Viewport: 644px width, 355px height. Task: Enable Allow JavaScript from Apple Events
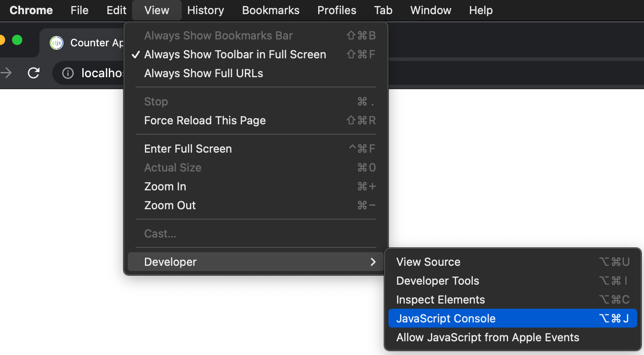(488, 337)
